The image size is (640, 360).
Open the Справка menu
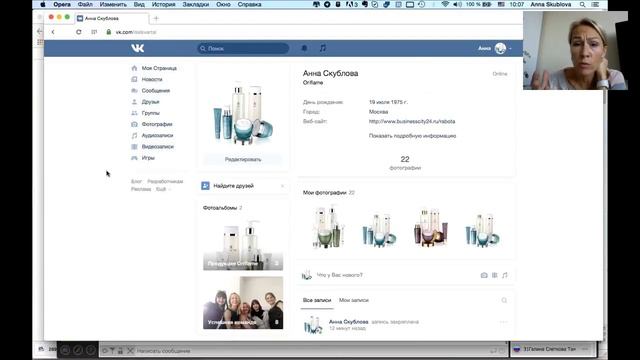[x=249, y=4]
